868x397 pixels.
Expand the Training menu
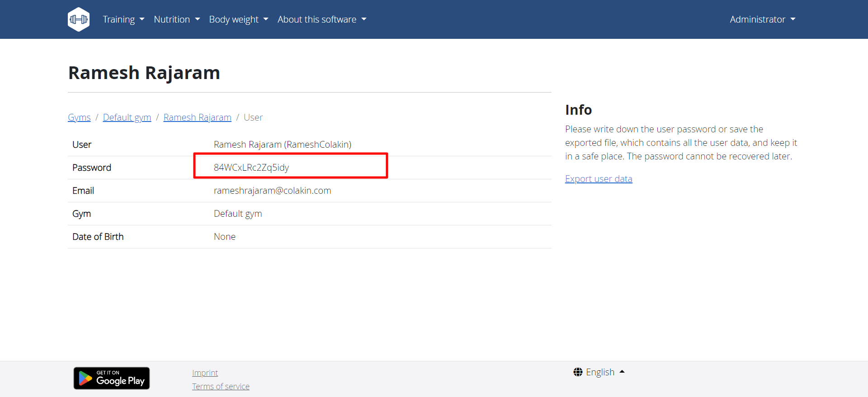pyautogui.click(x=123, y=19)
